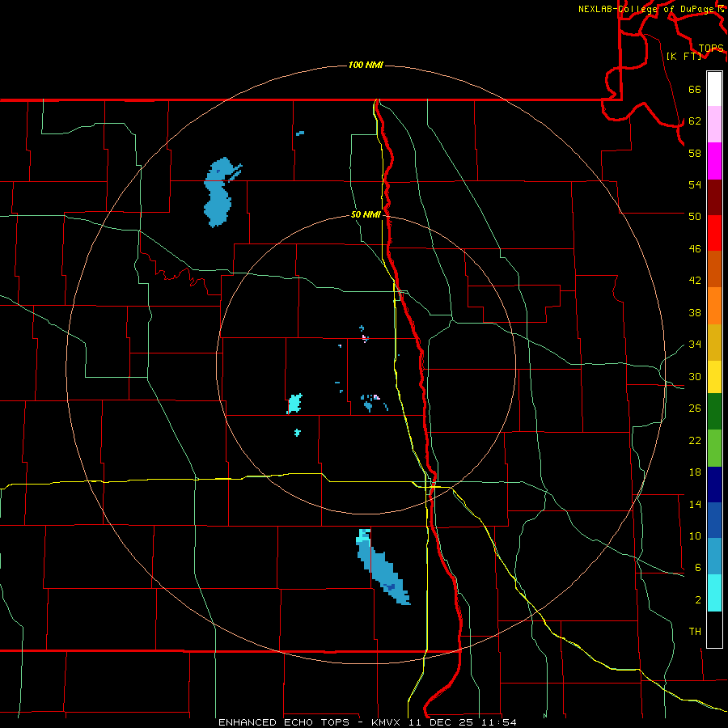The image size is (728, 728).
Task: Click the legend value '46'
Action: (695, 249)
